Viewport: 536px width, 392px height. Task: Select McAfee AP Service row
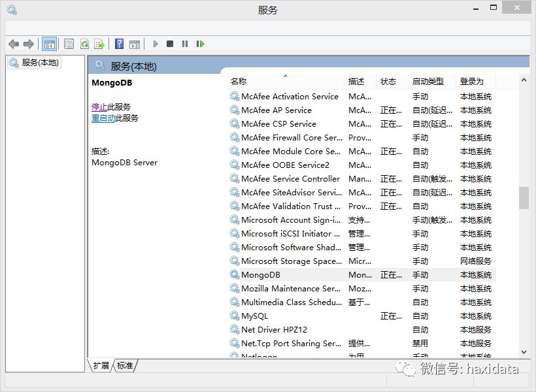pyautogui.click(x=361, y=110)
